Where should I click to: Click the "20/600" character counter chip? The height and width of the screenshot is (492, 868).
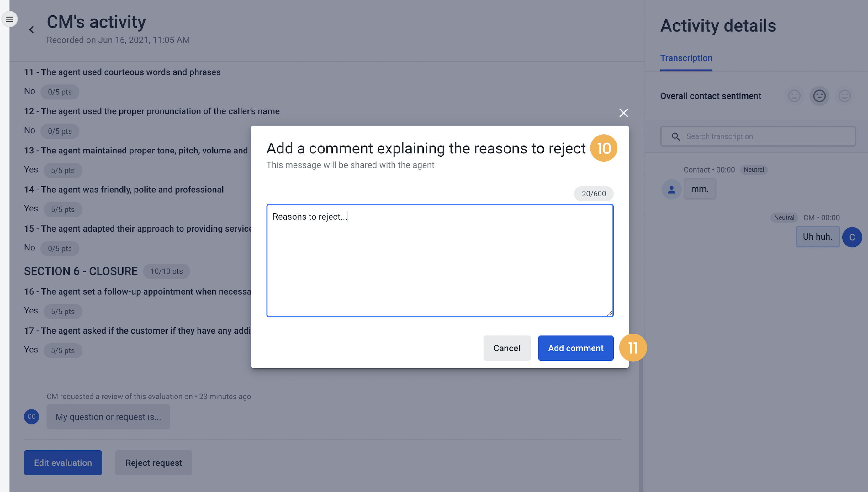click(x=594, y=194)
